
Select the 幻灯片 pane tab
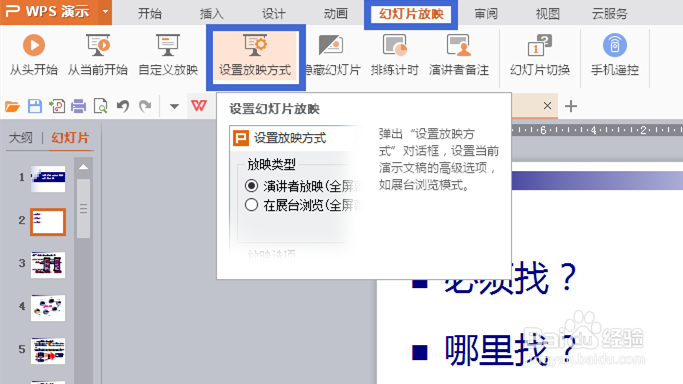click(x=70, y=138)
